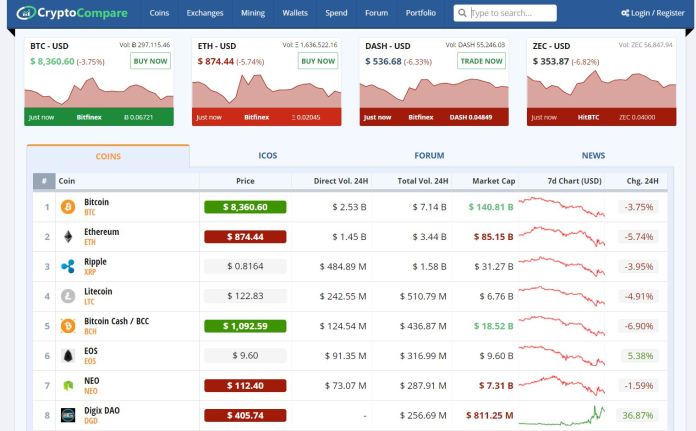
Task: Click HitBTC label on ZEC - USD card
Action: 589,117
